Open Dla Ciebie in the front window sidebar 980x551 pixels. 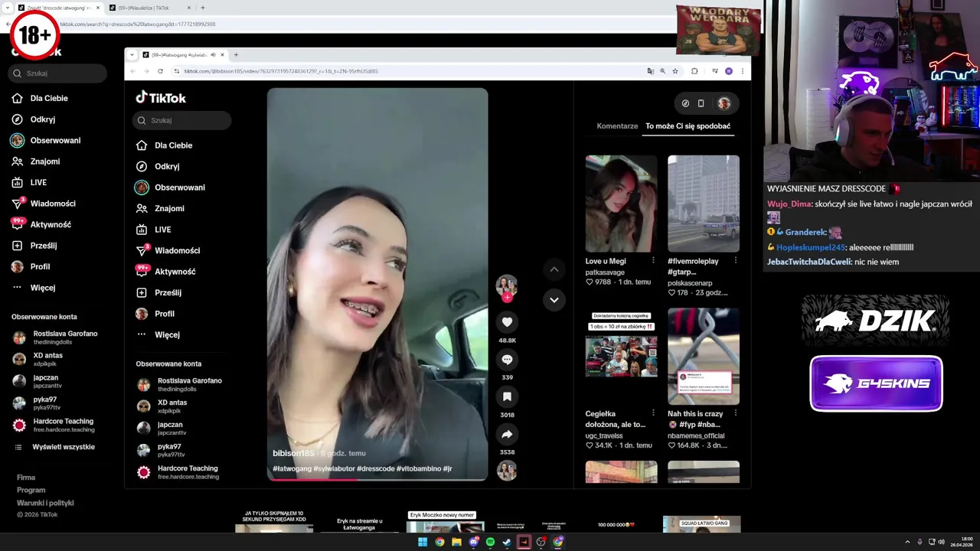174,145
